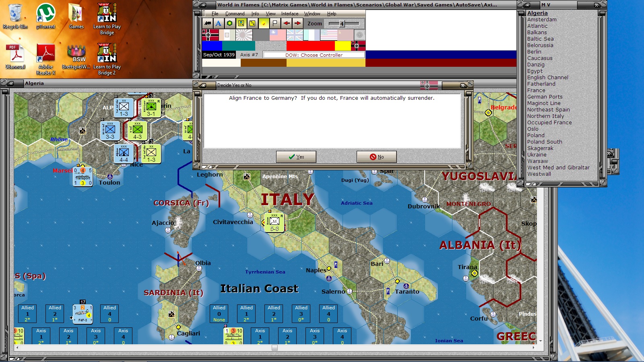
Task: Select Berlin in the map view list
Action: click(534, 51)
